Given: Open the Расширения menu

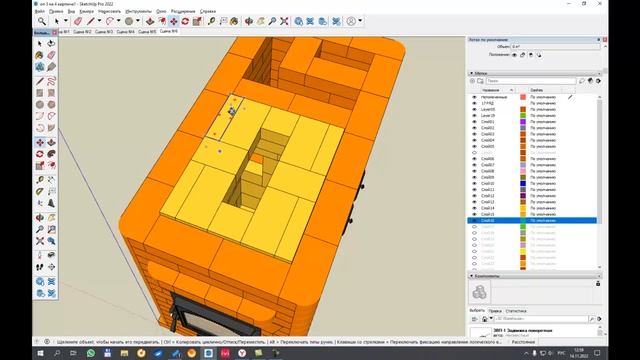Looking at the screenshot, I should tap(183, 11).
